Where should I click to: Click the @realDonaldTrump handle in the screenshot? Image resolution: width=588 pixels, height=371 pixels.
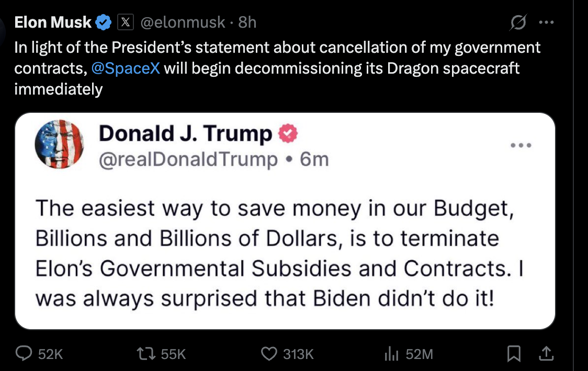[188, 158]
